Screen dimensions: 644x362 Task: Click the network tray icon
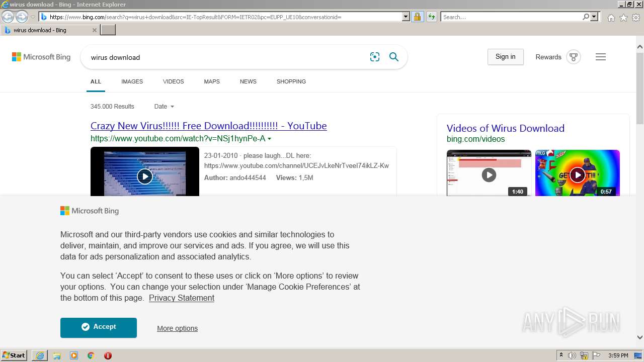point(584,355)
